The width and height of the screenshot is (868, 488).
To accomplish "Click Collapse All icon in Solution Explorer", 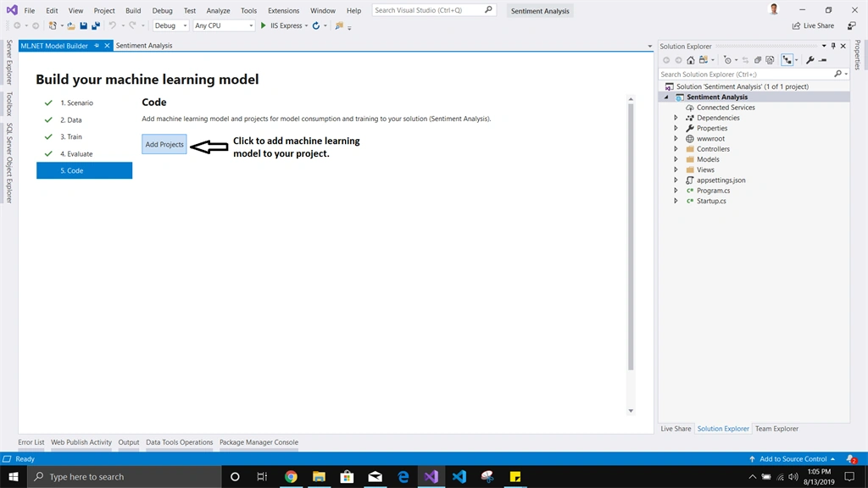I will pos(758,60).
